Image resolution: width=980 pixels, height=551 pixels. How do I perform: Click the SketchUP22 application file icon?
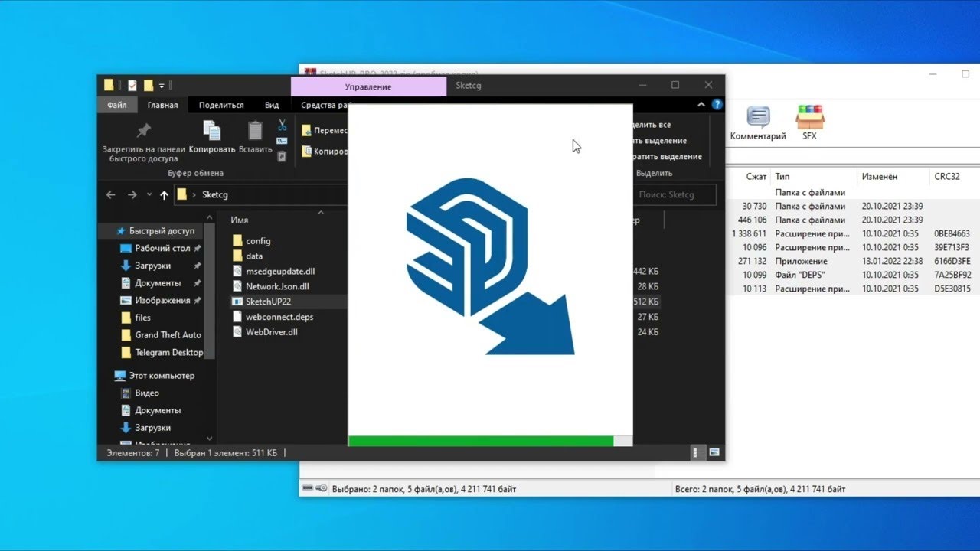tap(237, 302)
